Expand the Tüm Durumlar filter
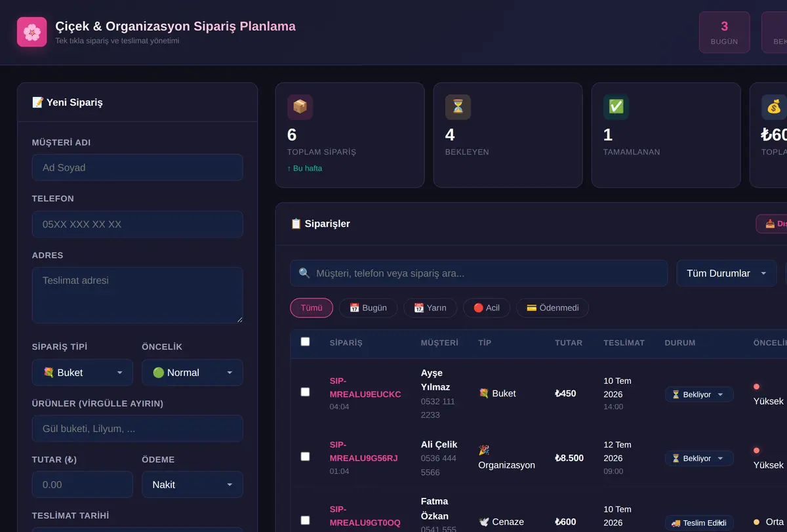The width and height of the screenshot is (787, 532). pos(727,274)
